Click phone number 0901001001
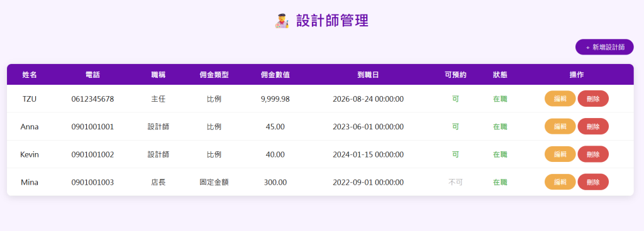This screenshot has width=644, height=231. point(92,127)
